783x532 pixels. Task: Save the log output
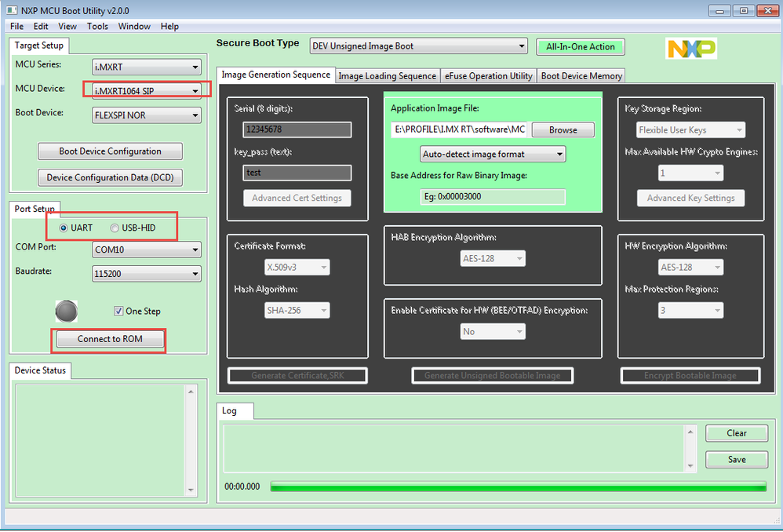(x=737, y=460)
